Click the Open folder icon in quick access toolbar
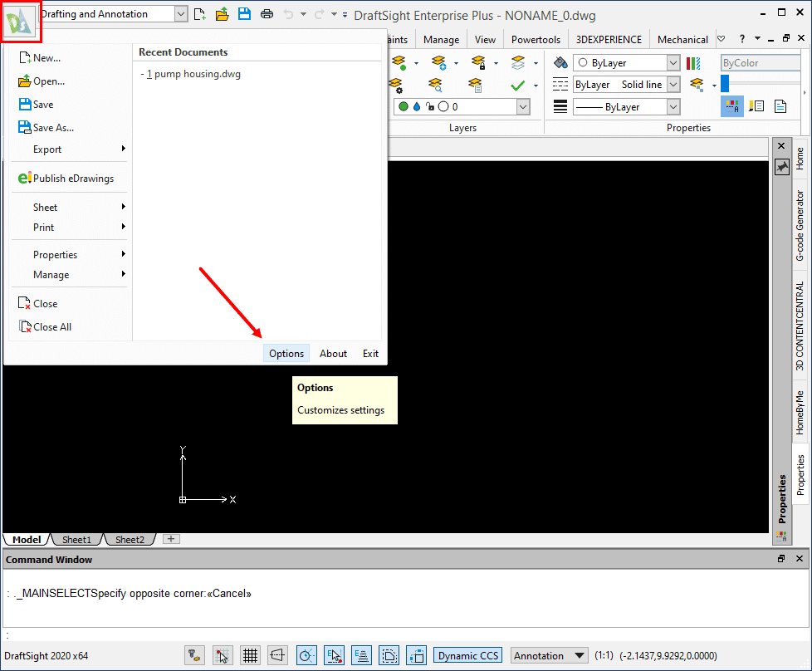Image resolution: width=812 pixels, height=671 pixels. point(223,14)
